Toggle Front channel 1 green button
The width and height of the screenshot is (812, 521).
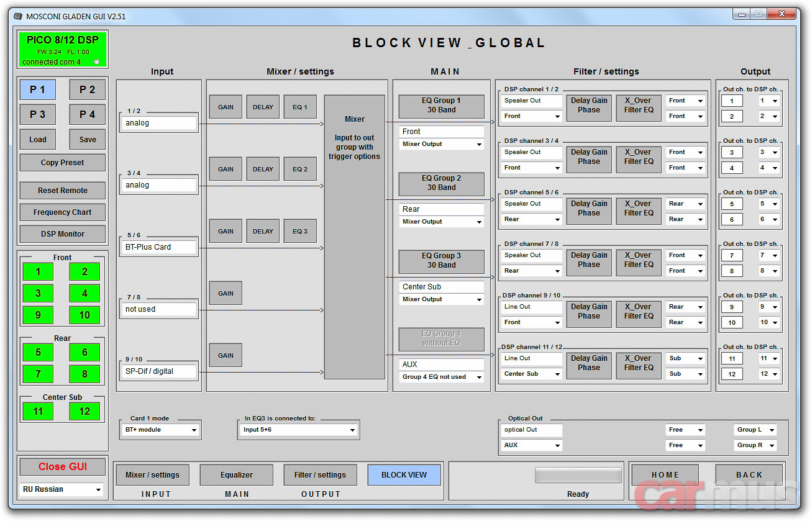click(38, 271)
